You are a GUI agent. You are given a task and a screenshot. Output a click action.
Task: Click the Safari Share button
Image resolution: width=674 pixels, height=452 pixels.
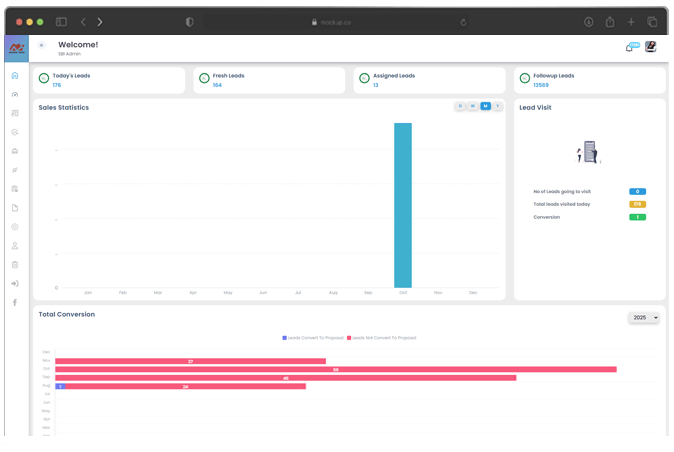[609, 21]
